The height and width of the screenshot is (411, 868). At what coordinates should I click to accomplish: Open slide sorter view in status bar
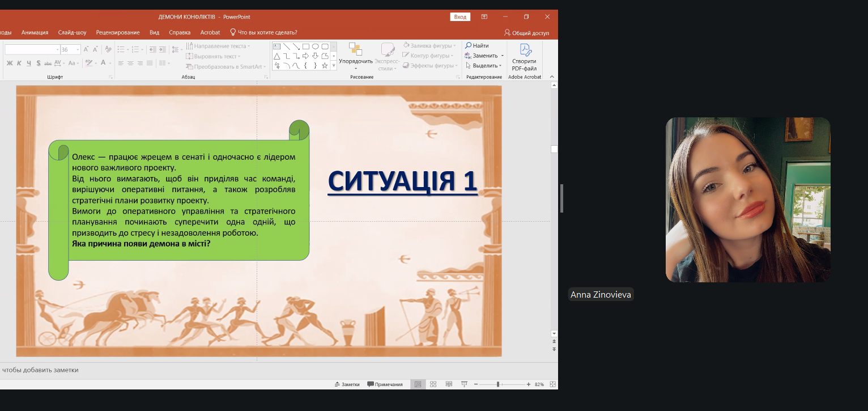coord(433,384)
